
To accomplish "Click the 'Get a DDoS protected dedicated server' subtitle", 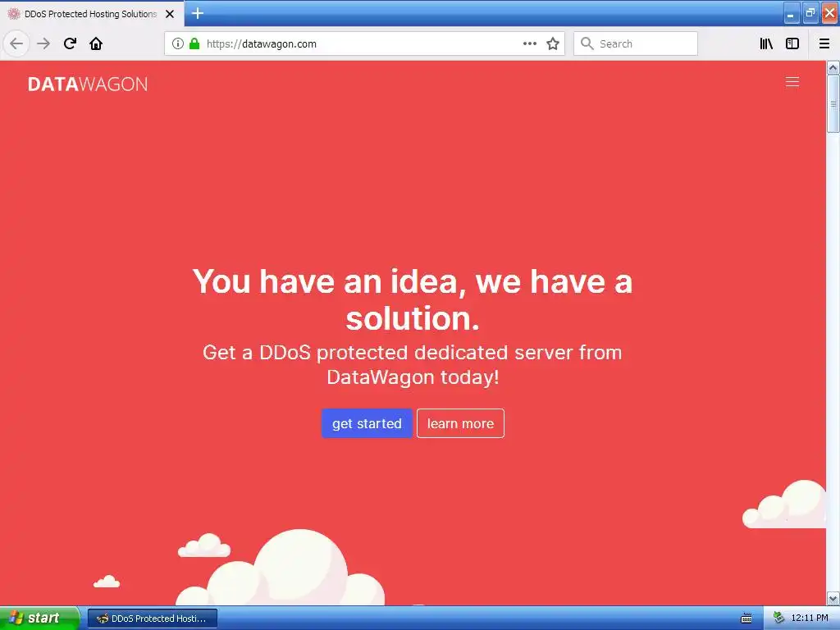I will (x=413, y=365).
